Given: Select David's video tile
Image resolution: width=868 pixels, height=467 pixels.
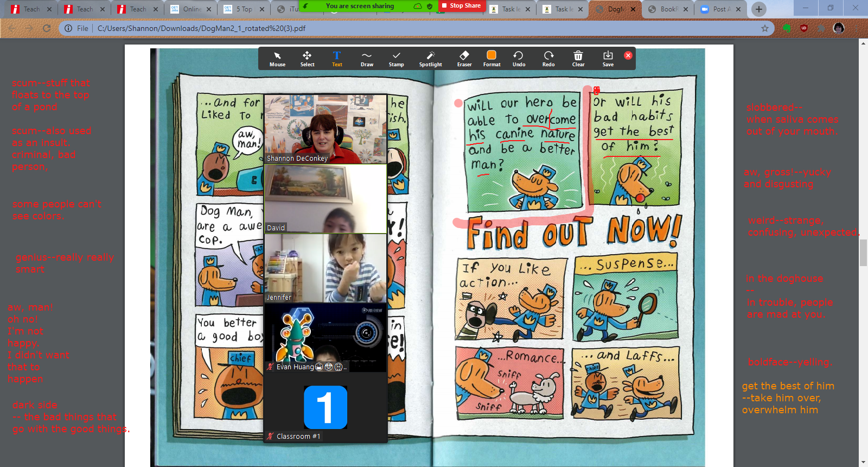Looking at the screenshot, I should coord(325,199).
